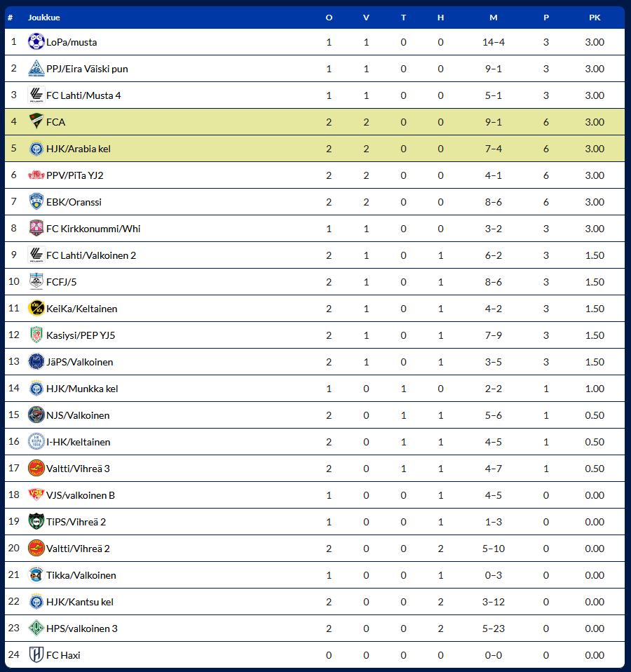Image resolution: width=631 pixels, height=672 pixels.
Task: Click the PK column header
Action: [595, 18]
